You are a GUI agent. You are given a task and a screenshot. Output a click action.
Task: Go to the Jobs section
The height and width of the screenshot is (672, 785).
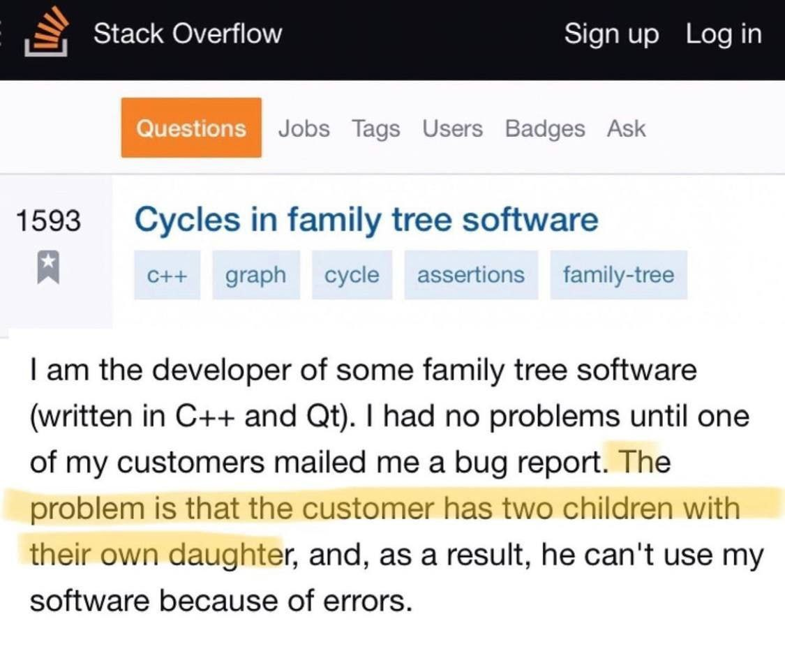[304, 129]
